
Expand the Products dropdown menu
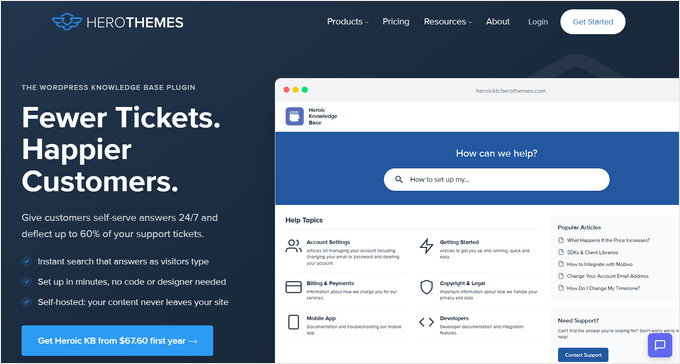[348, 22]
